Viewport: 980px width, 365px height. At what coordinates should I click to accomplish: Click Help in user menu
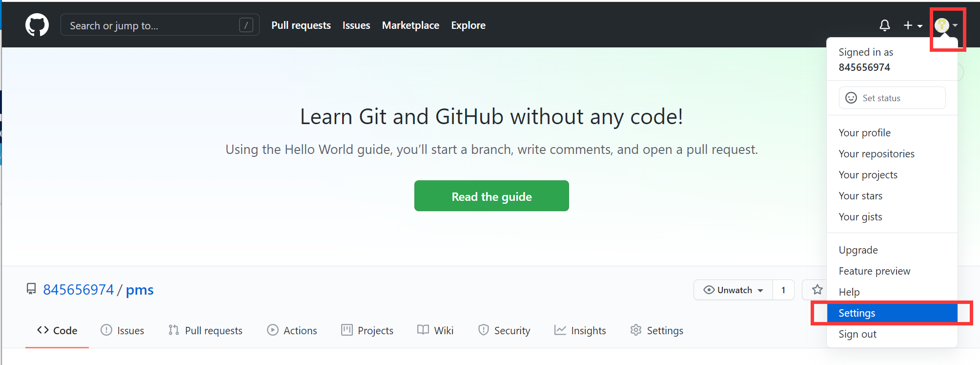(892, 292)
